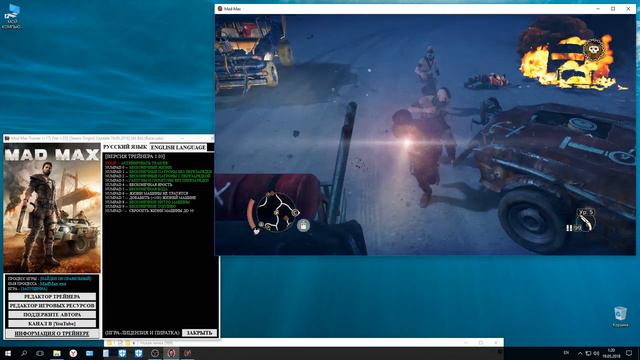Launch Yandex browser from taskbar

[73, 353]
